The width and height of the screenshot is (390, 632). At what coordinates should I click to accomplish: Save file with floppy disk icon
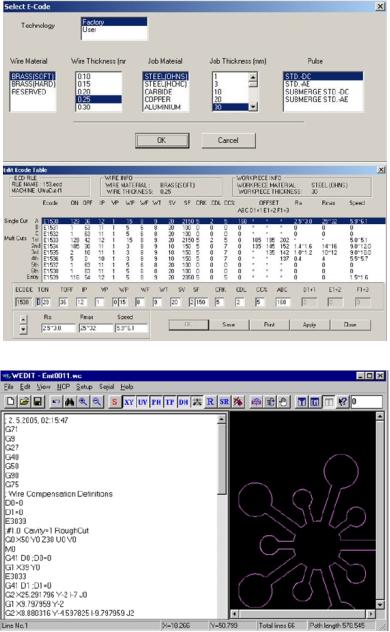[x=38, y=401]
